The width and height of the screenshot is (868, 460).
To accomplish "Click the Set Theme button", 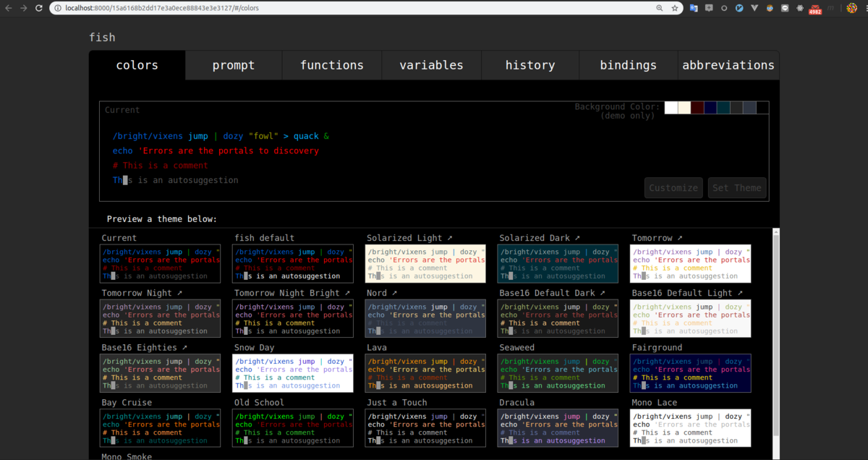I will pos(737,188).
